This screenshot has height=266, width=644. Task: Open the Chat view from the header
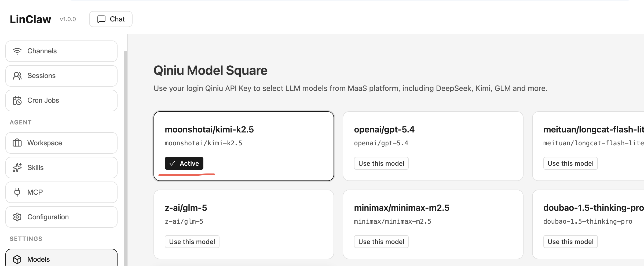click(111, 19)
